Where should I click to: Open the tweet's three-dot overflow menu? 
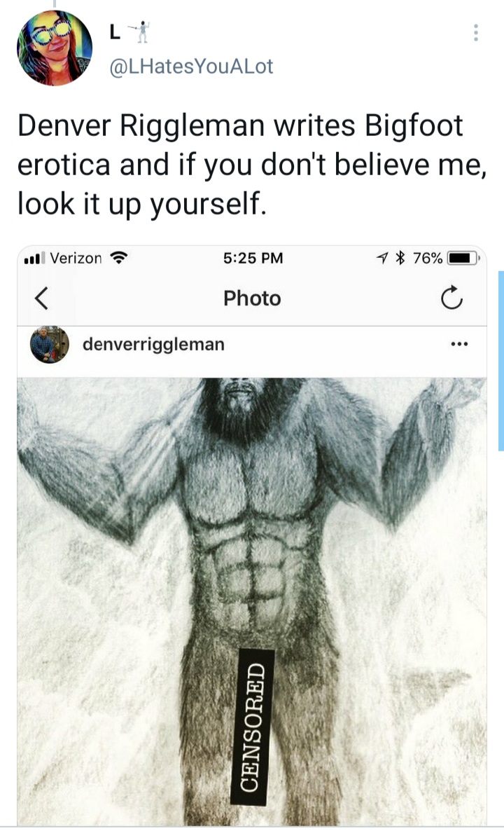(x=476, y=33)
